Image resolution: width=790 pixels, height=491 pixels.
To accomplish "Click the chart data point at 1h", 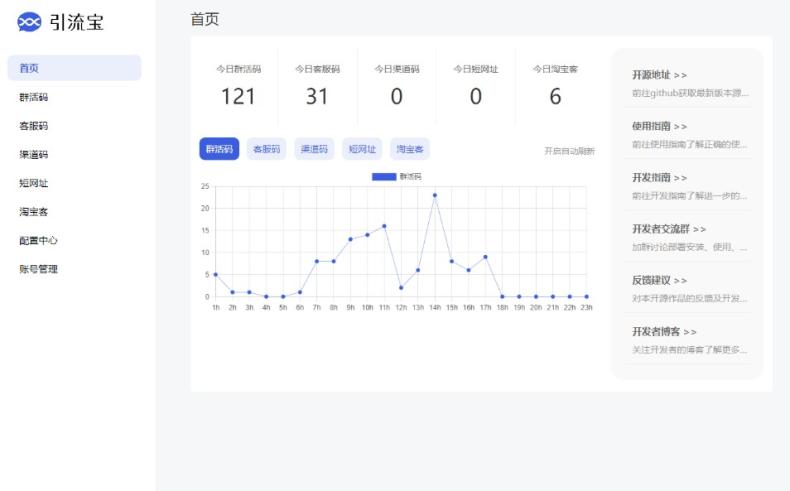I will click(216, 274).
